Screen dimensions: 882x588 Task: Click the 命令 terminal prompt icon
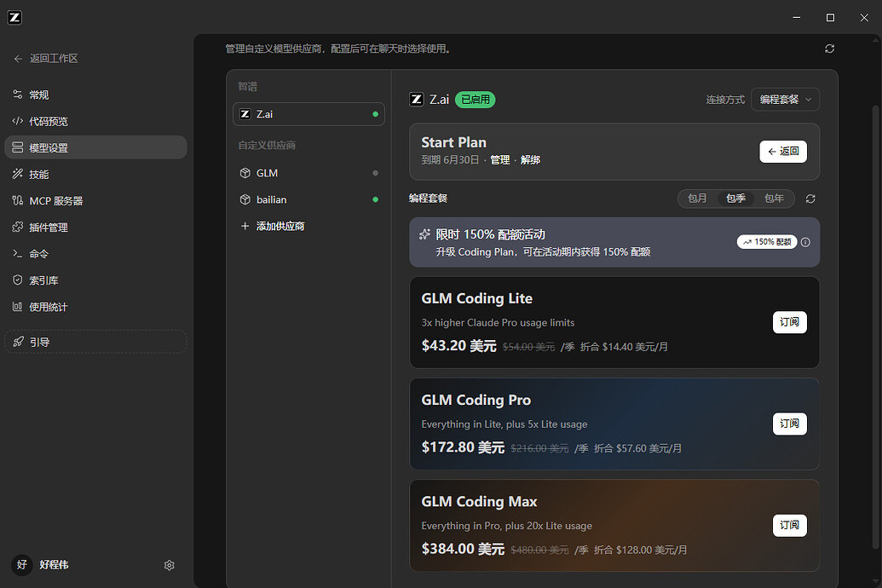point(17,253)
